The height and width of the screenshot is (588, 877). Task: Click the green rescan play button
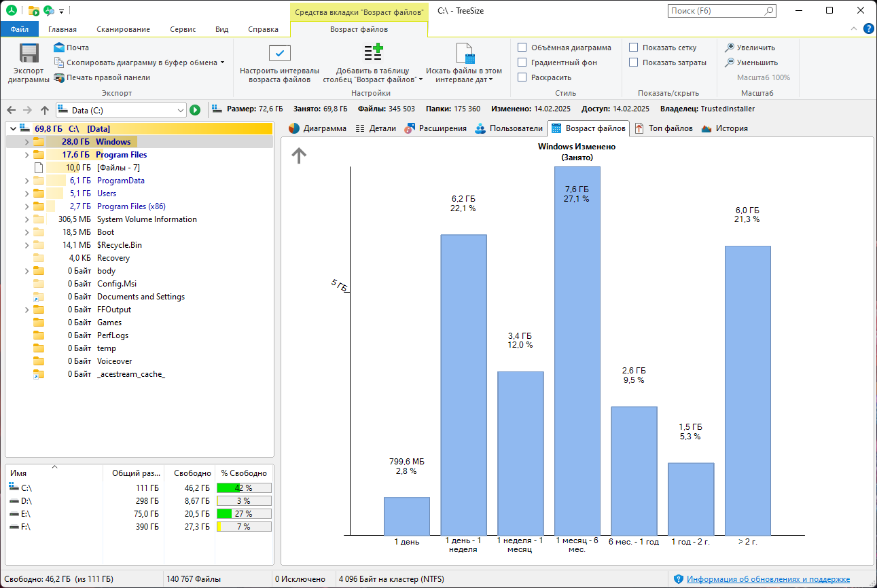195,110
